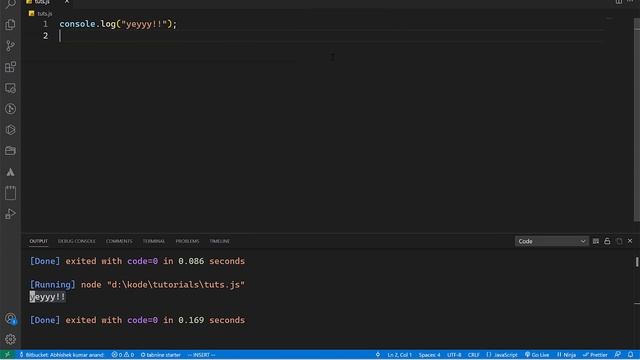Screen dimensions: 640x360
Task: Place cursor on editor line 2
Action: click(x=331, y=36)
